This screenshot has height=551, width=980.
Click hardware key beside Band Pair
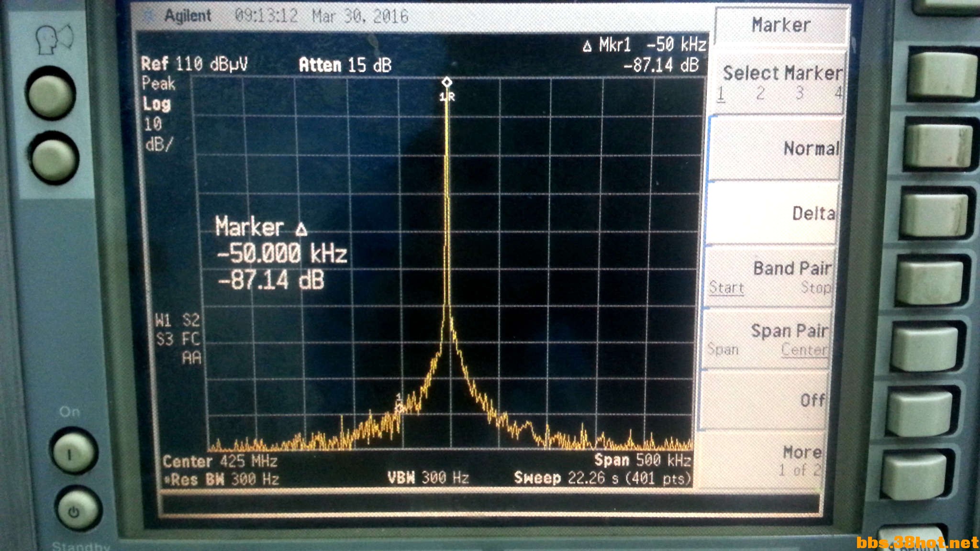(930, 282)
